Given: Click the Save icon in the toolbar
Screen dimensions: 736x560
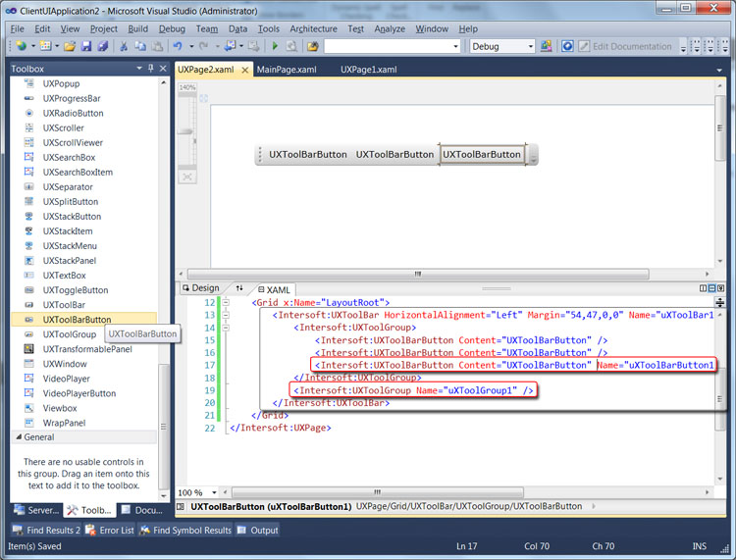Looking at the screenshot, I should pos(86,46).
